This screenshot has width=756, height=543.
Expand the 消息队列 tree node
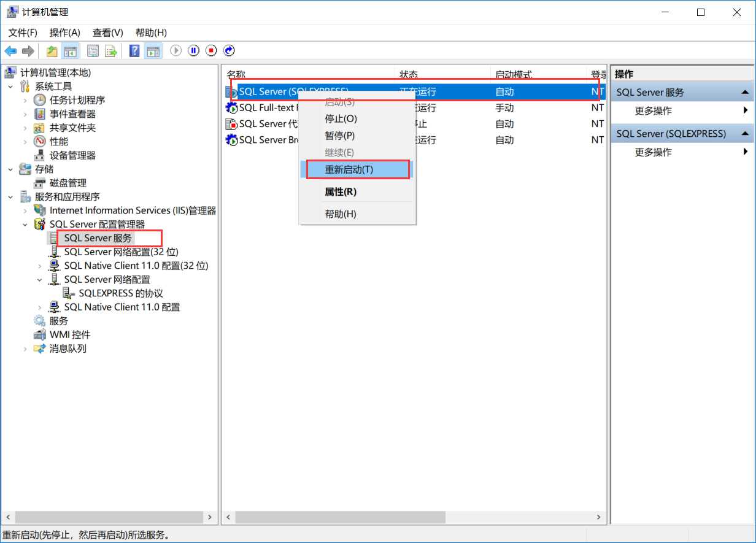point(25,349)
